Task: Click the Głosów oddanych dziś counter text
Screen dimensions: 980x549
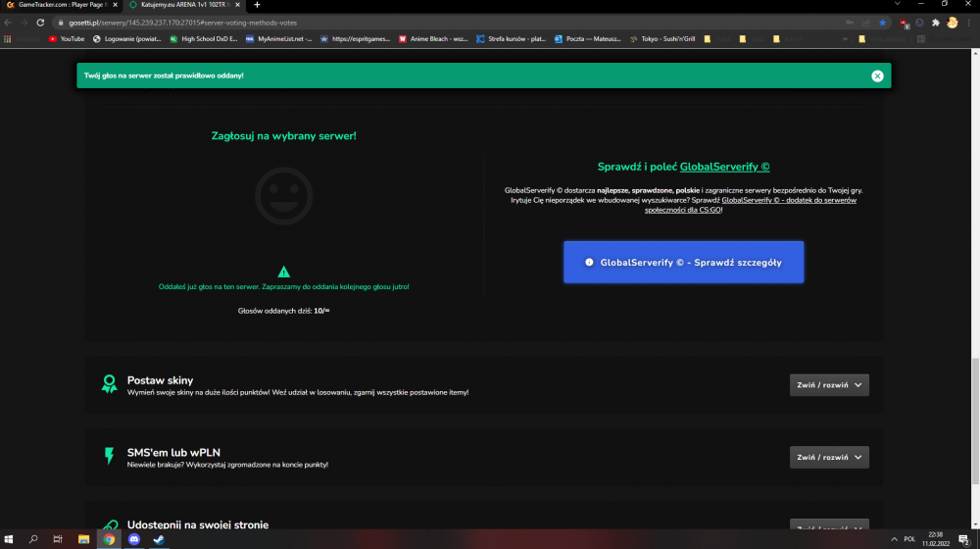Action: (284, 311)
